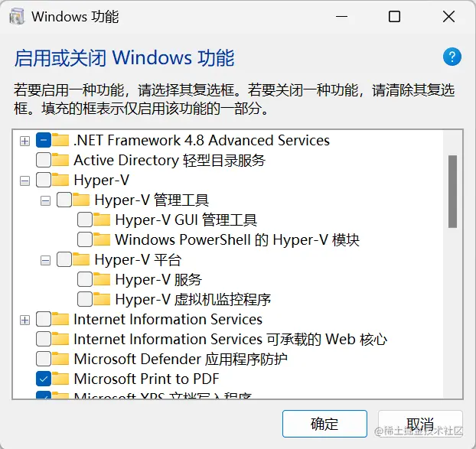Image resolution: width=476 pixels, height=449 pixels.
Task: Click the feature list vertical scrollbar
Action: coord(452,191)
